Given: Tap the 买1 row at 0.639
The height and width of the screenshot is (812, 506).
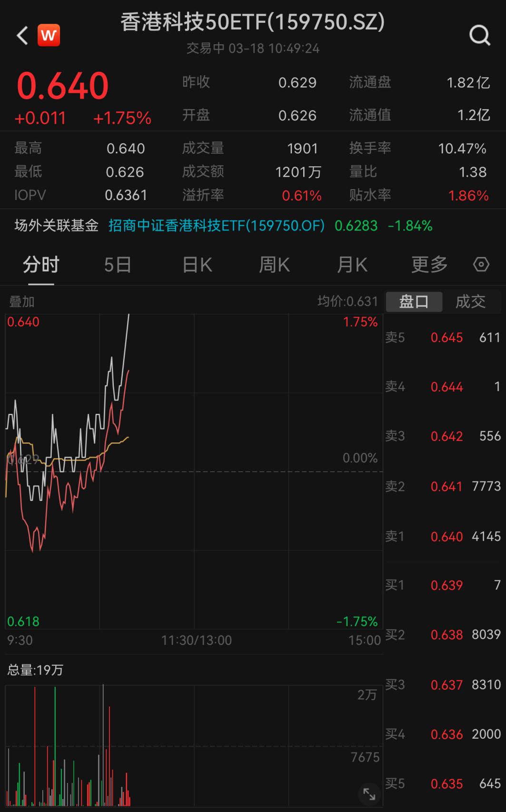Looking at the screenshot, I should click(x=443, y=585).
